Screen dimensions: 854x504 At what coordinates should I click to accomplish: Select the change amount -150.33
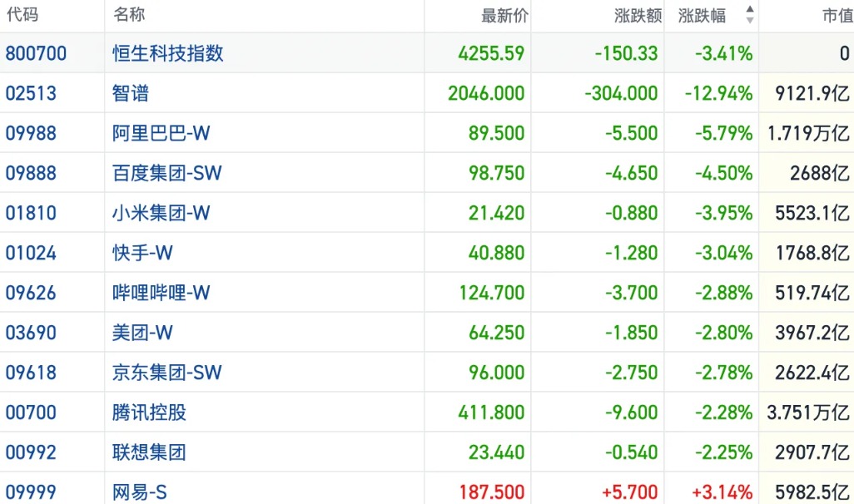pos(626,53)
